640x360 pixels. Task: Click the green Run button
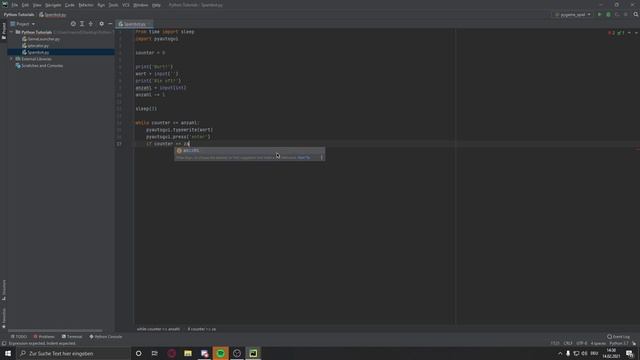600,15
